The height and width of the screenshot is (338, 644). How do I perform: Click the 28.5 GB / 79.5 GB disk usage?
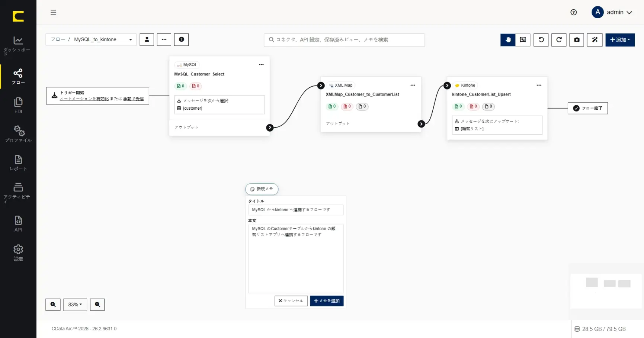pos(600,329)
